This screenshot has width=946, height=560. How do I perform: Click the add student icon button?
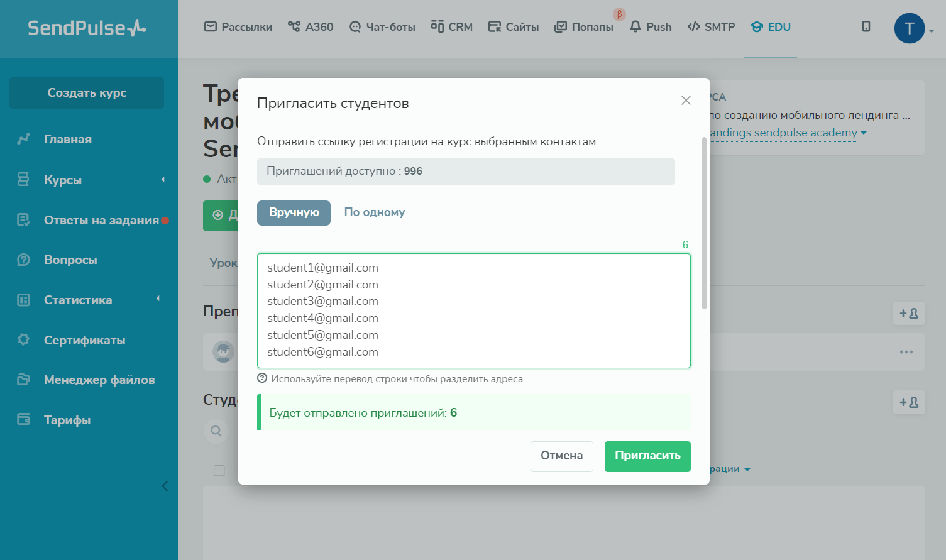[908, 402]
